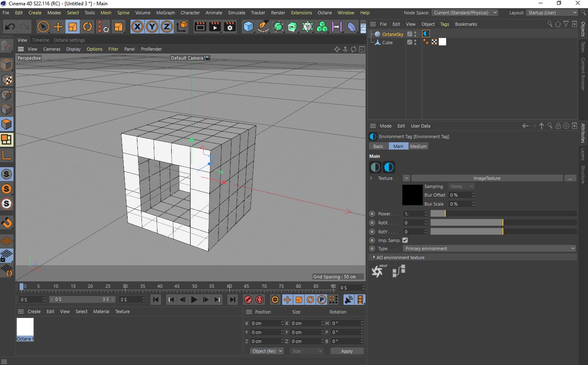Screen dimensions: 588x365
Task: Click the Cube primitive icon in toolbar
Action: coord(248,27)
